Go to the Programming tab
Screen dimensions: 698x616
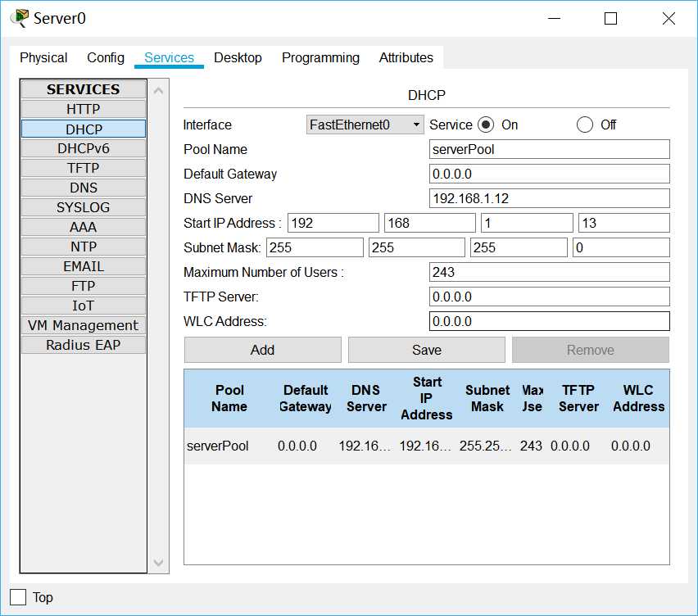(x=320, y=58)
